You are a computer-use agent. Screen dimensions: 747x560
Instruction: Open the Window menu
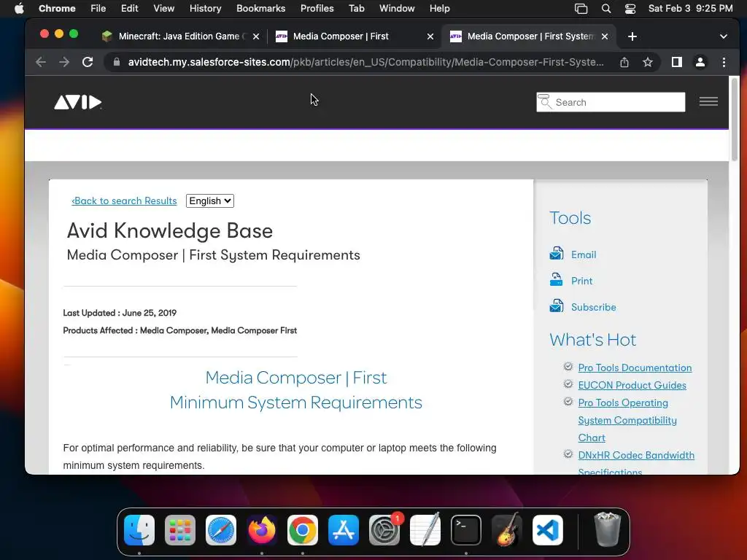(397, 9)
